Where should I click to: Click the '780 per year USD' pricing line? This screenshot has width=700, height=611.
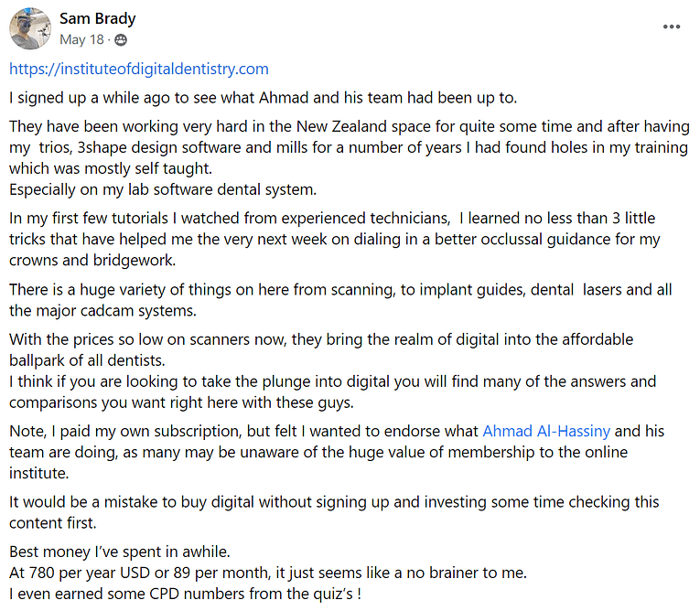(x=268, y=573)
